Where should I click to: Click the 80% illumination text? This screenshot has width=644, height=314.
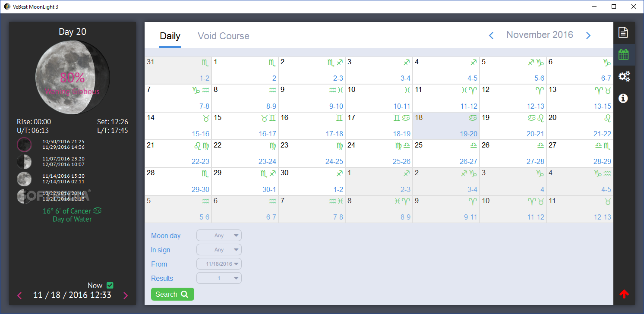73,78
